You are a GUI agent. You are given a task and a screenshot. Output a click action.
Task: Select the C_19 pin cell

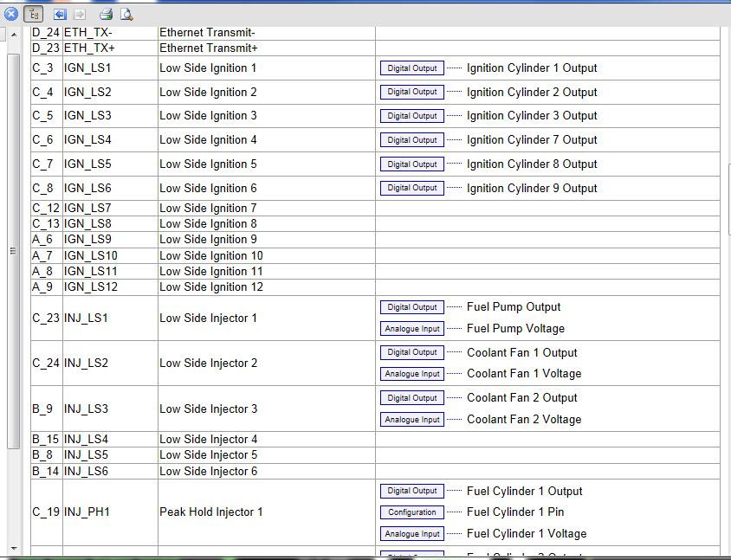(x=46, y=512)
